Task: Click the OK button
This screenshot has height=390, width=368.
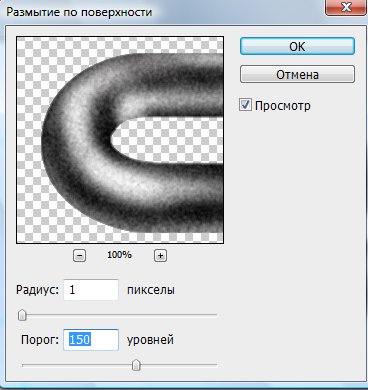Action: [297, 46]
